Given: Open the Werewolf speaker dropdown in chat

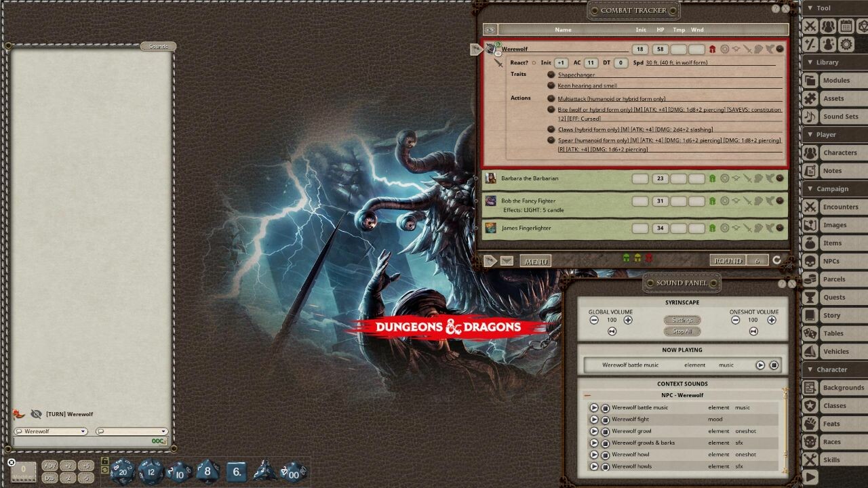Looking at the screenshot, I should (83, 431).
